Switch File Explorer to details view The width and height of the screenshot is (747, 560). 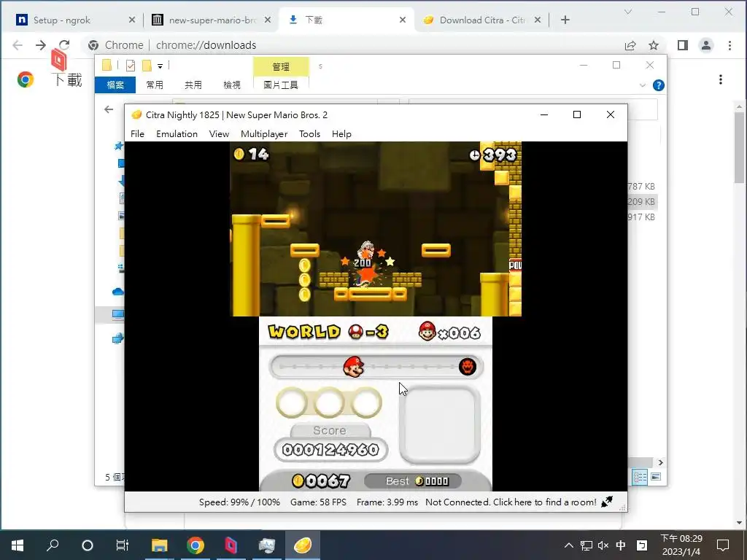pos(640,477)
